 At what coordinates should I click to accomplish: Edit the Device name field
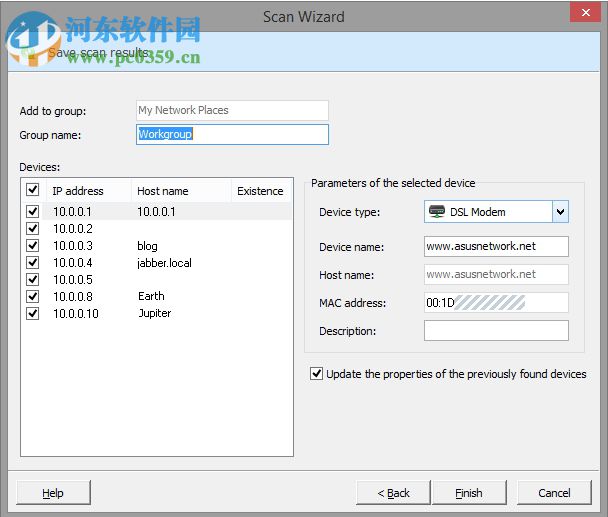pyautogui.click(x=496, y=246)
